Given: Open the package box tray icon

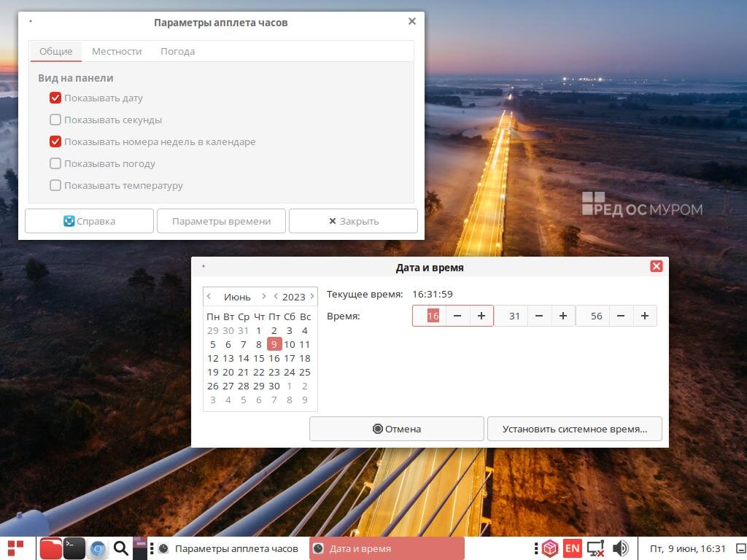Looking at the screenshot, I should (550, 548).
